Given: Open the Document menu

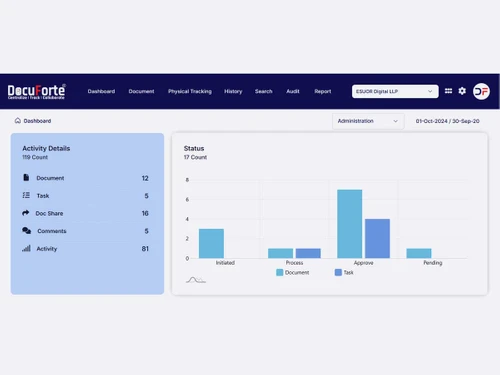Looking at the screenshot, I should point(141,91).
